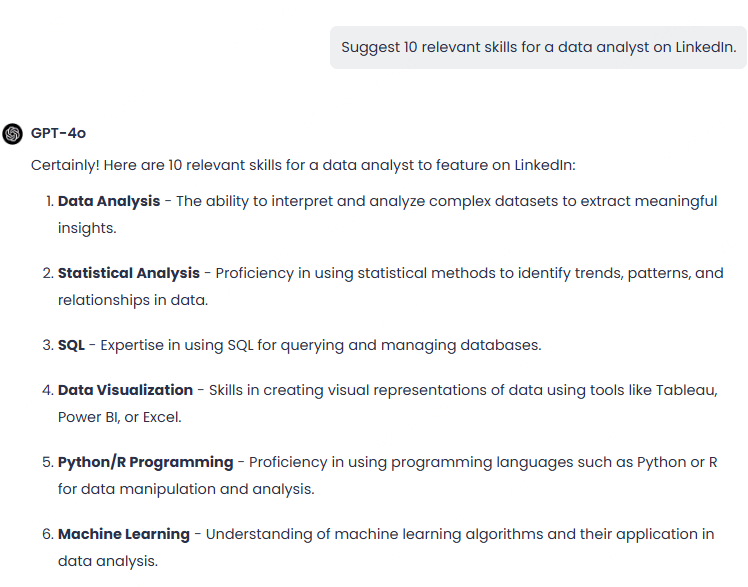The width and height of the screenshot is (748, 587).
Task: Click the GPT-4o swirl logo avatar
Action: [12, 134]
